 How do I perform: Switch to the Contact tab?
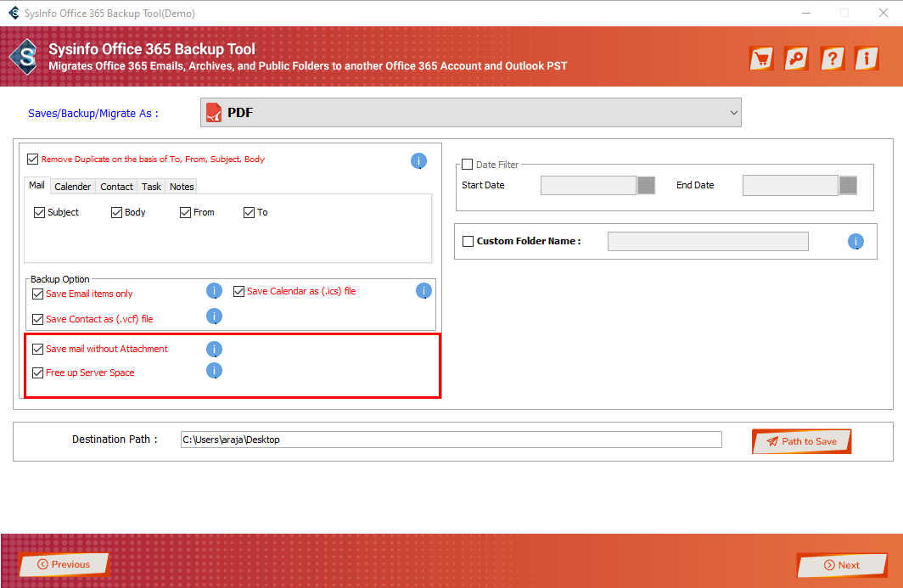[116, 187]
